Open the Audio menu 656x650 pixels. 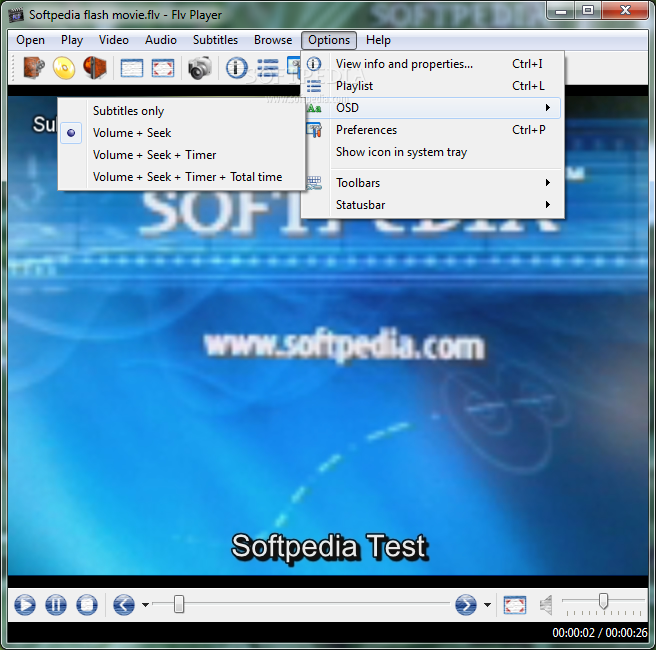pyautogui.click(x=161, y=40)
